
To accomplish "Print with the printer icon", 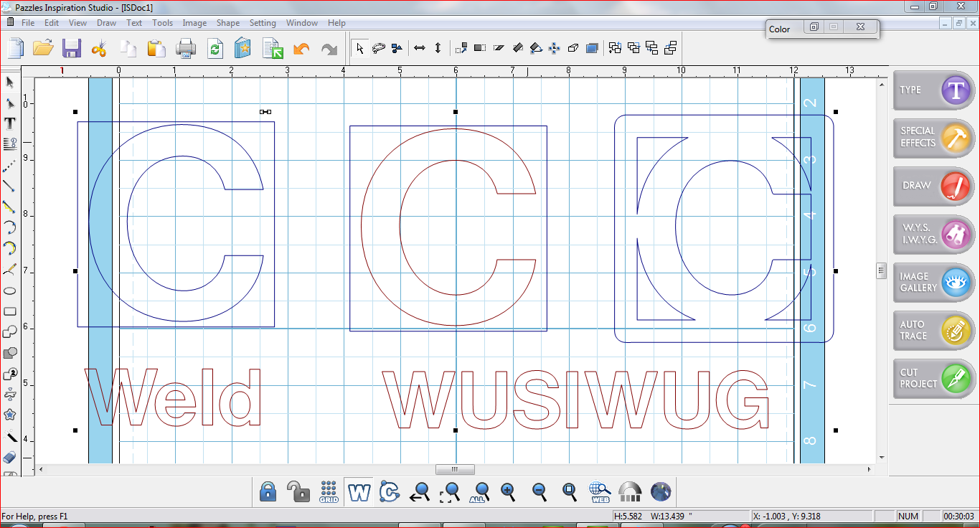I will [x=186, y=48].
